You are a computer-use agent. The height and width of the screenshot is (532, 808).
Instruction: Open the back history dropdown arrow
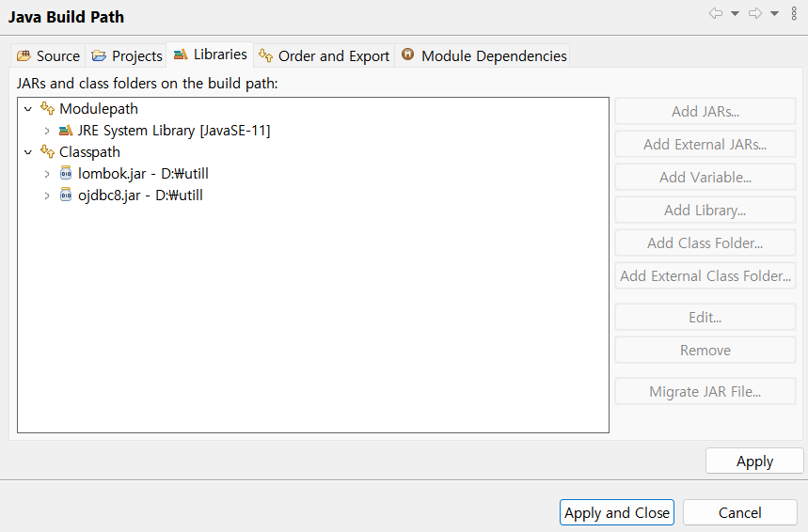point(735,14)
